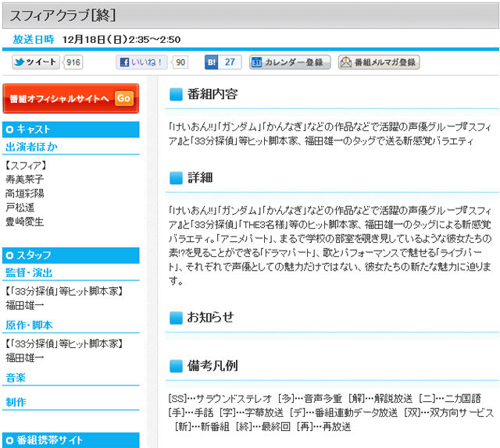The width and height of the screenshot is (500, 448).
Task: Click the 【スフィア】 group label
Action: click(x=26, y=165)
